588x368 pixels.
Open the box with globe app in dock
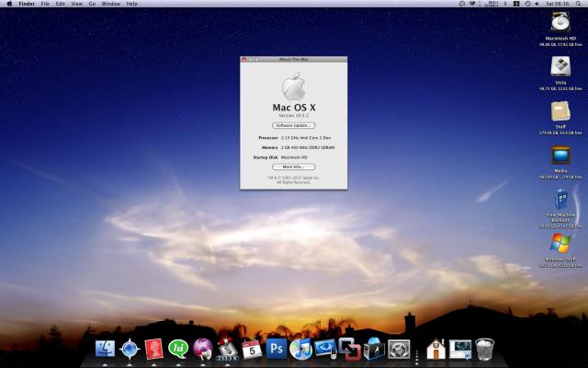tap(374, 349)
